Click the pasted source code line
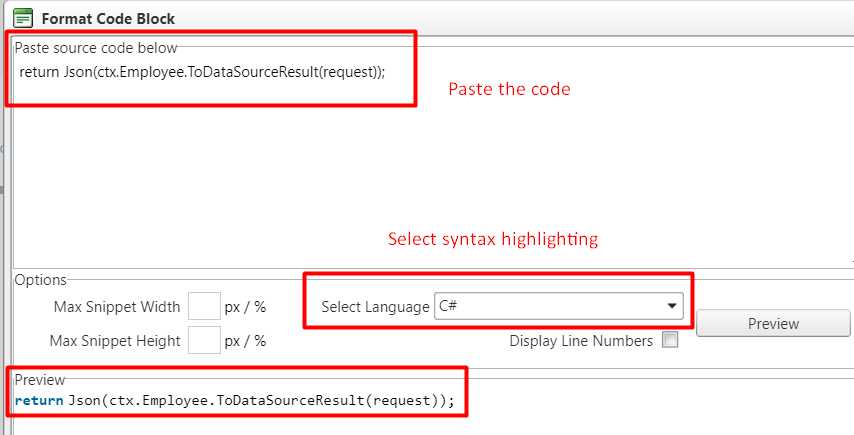Image resolution: width=854 pixels, height=435 pixels. click(x=201, y=72)
